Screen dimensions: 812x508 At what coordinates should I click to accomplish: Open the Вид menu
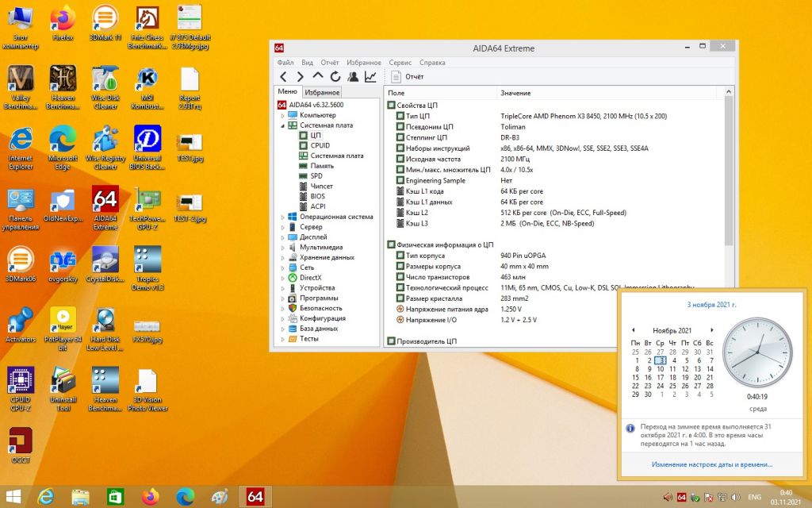(307, 62)
